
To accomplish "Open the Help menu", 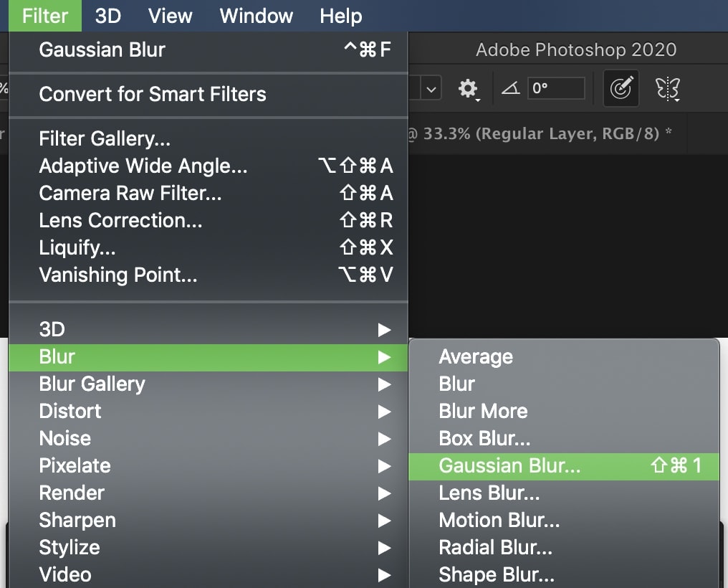I will tap(341, 16).
